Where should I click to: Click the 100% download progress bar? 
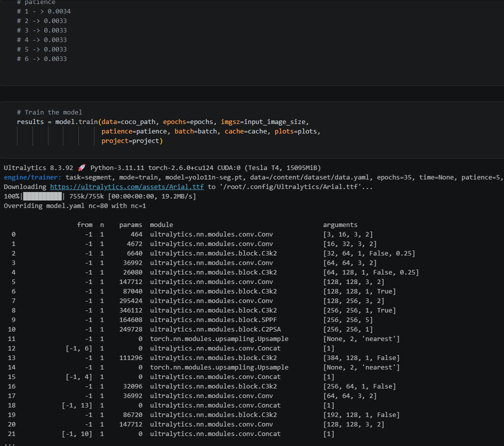[x=42, y=196]
